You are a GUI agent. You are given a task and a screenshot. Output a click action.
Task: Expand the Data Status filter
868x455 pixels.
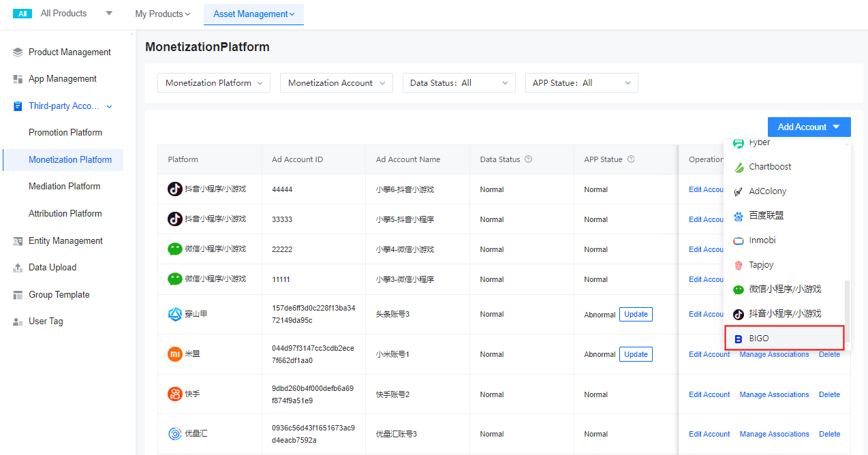(x=459, y=83)
